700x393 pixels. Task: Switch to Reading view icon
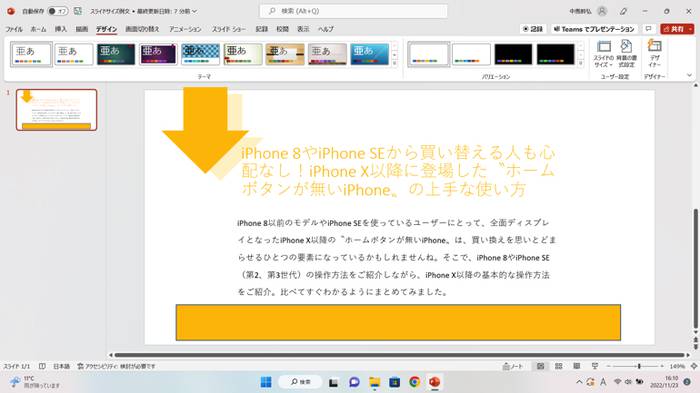(x=577, y=366)
